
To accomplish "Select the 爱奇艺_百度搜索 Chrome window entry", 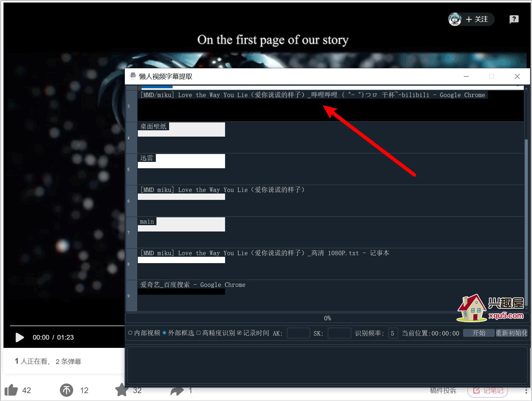I will tap(331, 296).
